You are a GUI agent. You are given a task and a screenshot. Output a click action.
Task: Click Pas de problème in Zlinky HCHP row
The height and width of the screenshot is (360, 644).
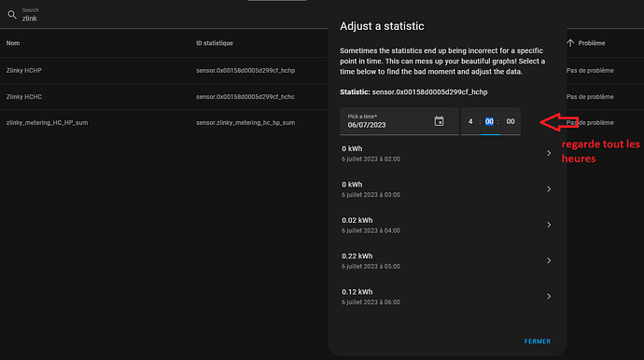(590, 70)
